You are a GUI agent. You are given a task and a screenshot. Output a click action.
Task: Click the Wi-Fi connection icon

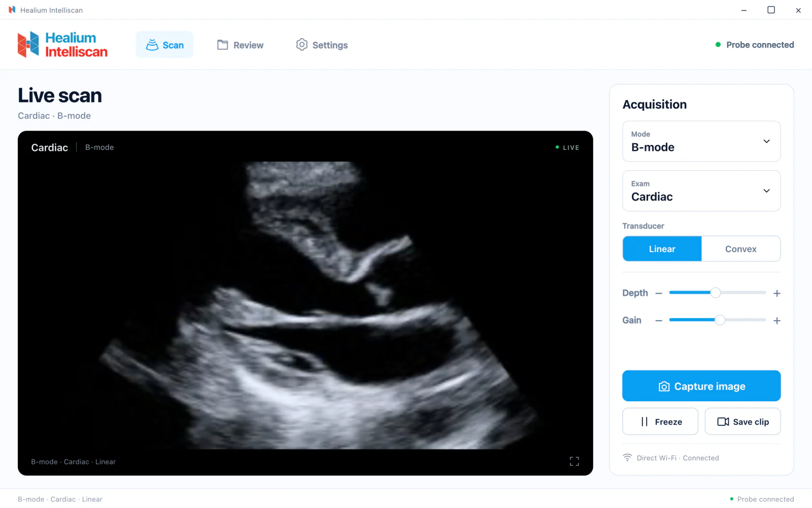point(628,458)
